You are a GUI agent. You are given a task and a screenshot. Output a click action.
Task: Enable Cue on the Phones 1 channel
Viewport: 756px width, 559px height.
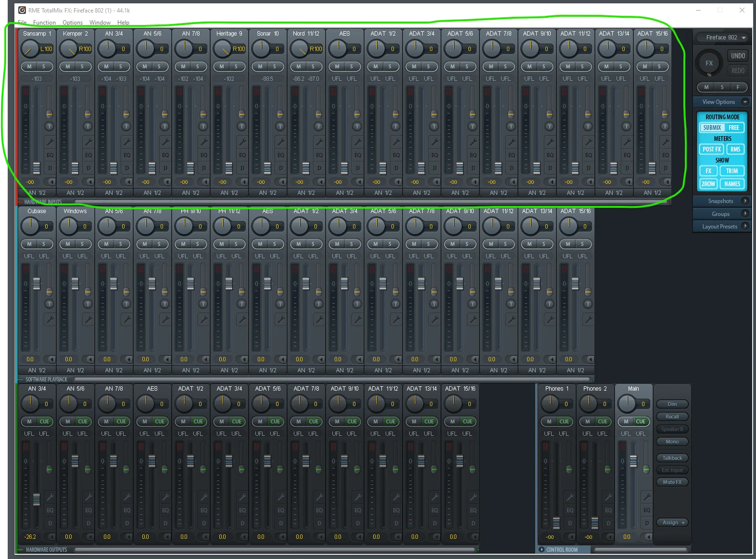coord(564,421)
